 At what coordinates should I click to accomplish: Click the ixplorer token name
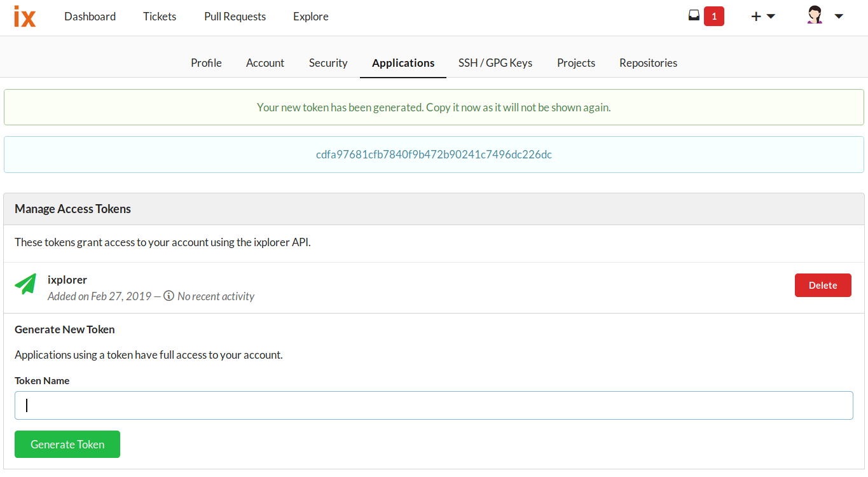coord(67,280)
